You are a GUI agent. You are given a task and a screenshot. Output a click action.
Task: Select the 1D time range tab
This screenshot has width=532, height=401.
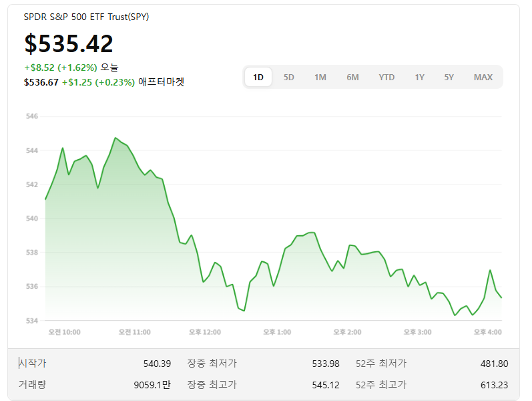pos(258,77)
